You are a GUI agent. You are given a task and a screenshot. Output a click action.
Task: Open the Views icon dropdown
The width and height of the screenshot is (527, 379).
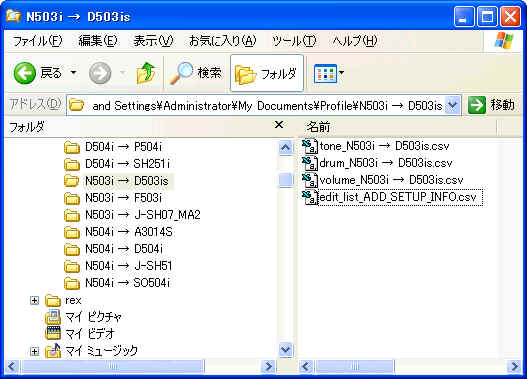(329, 73)
